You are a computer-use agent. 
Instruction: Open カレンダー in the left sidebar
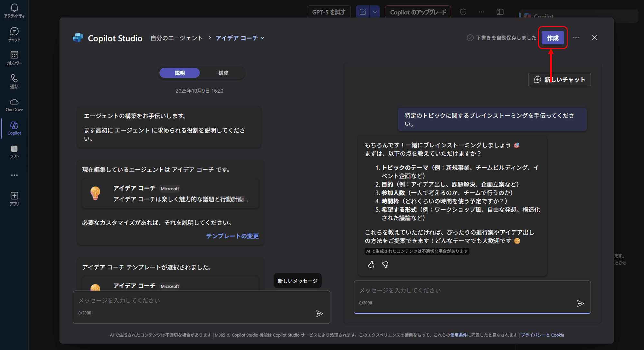[x=14, y=57]
